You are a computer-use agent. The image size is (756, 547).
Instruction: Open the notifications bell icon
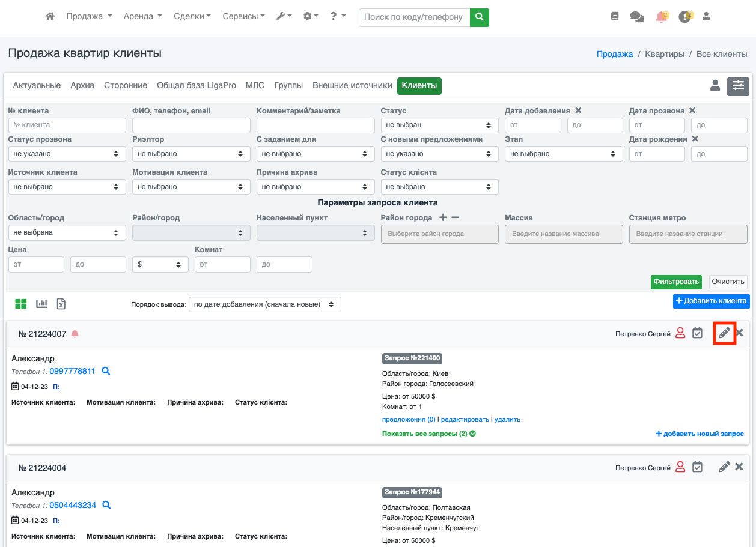click(x=661, y=17)
